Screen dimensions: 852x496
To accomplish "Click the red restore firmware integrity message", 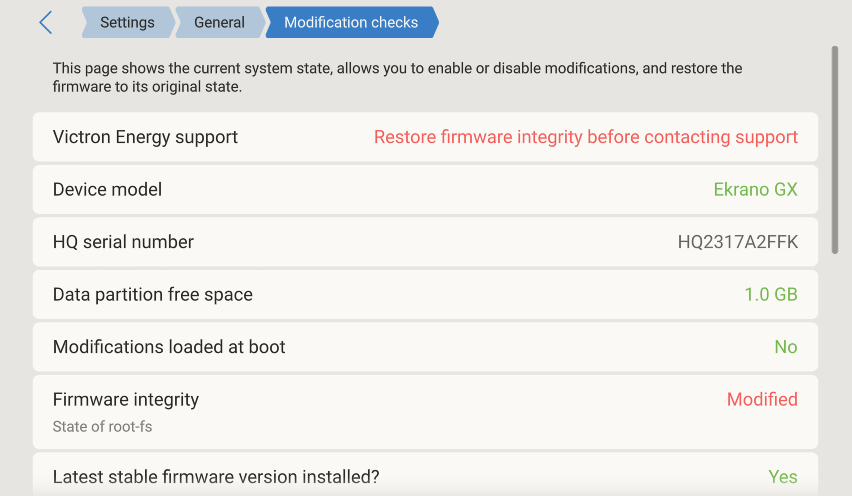I will coord(585,137).
